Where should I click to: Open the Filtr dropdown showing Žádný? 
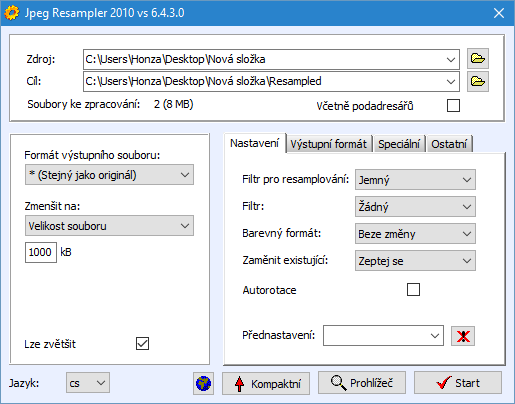[415, 207]
